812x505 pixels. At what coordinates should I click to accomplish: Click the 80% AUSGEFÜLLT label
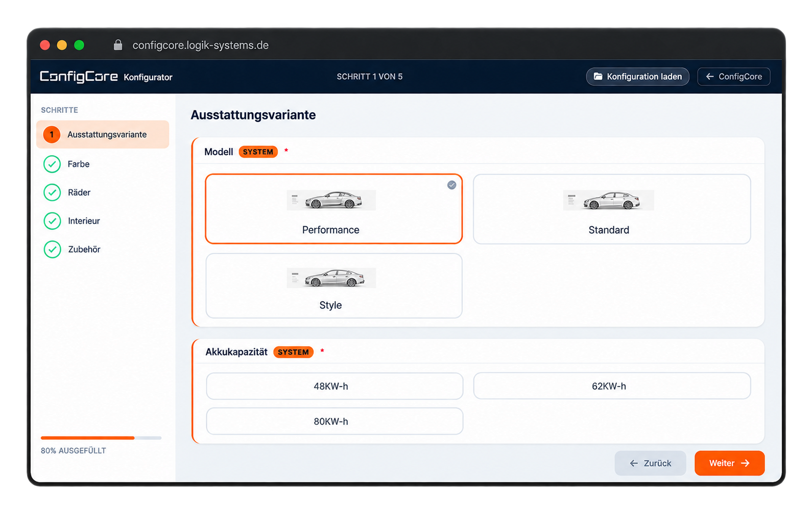74,450
